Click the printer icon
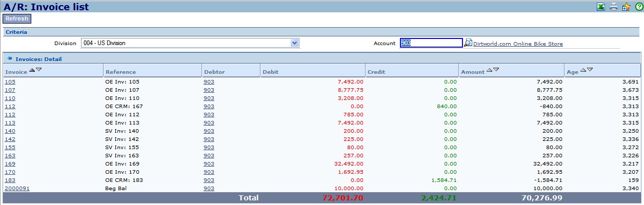 [613, 7]
